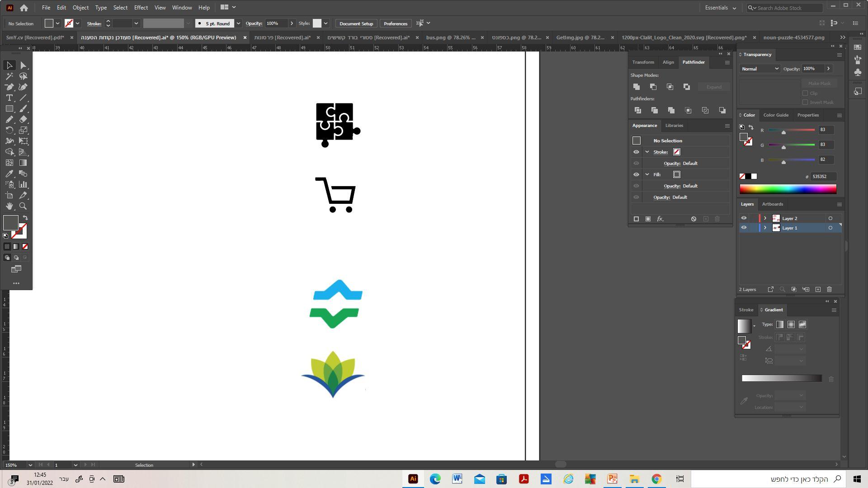The image size is (868, 488).
Task: Select the Eyedropper tool
Action: [9, 174]
